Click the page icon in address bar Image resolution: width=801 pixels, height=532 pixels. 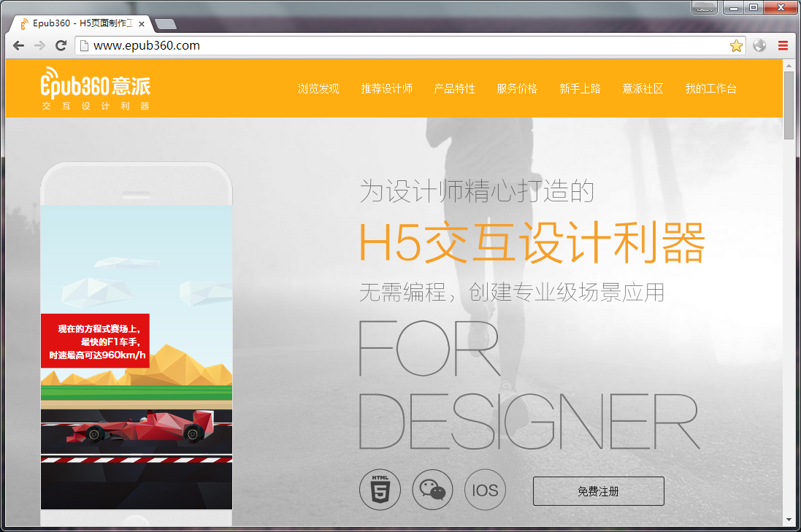tap(85, 45)
